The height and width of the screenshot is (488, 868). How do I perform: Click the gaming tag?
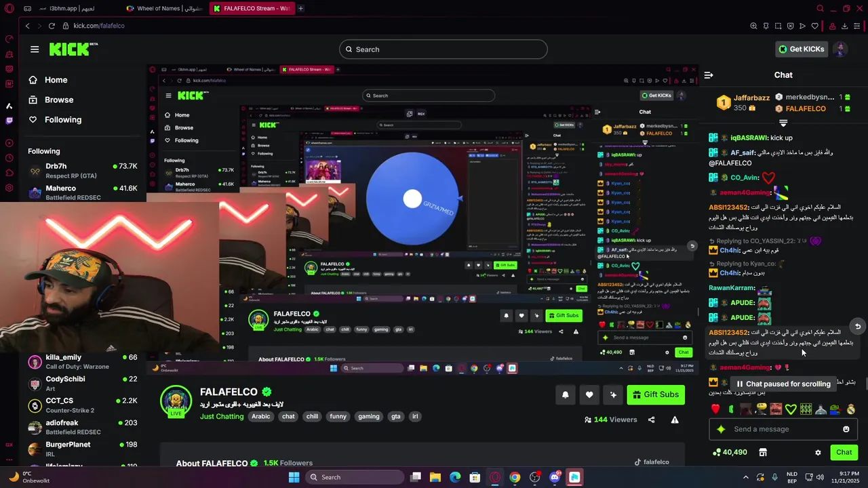coord(369,416)
